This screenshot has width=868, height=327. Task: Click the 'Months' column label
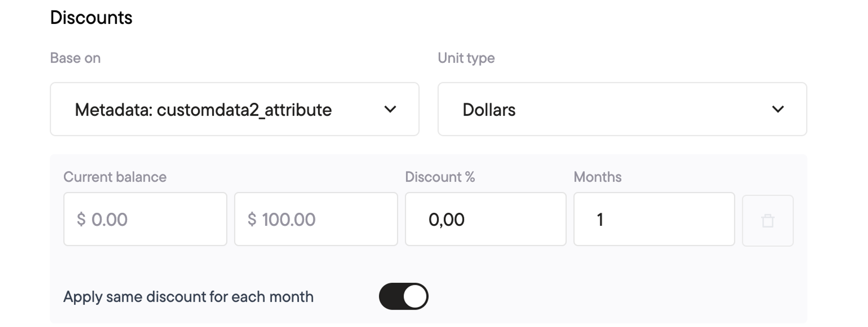coord(598,177)
